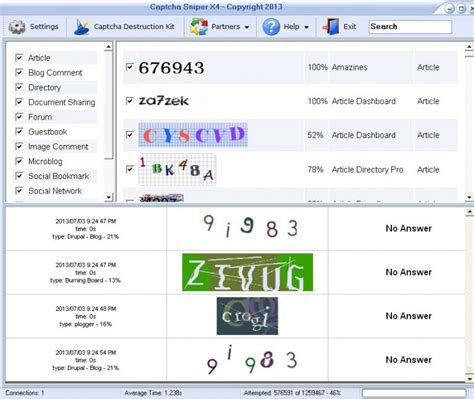This screenshot has height=399, width=474.
Task: Click the Connections: 1 status entry
Action: coord(25,393)
